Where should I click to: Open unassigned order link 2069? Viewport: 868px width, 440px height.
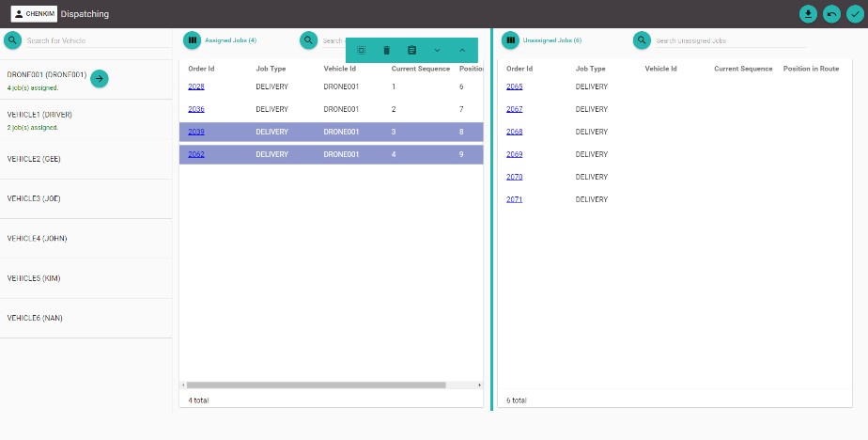point(514,154)
